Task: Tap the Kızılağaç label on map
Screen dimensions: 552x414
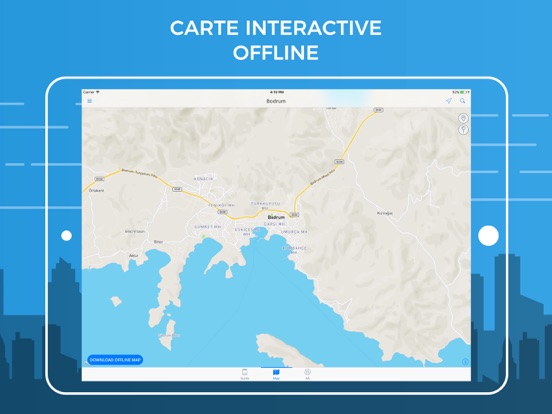Action: point(385,213)
